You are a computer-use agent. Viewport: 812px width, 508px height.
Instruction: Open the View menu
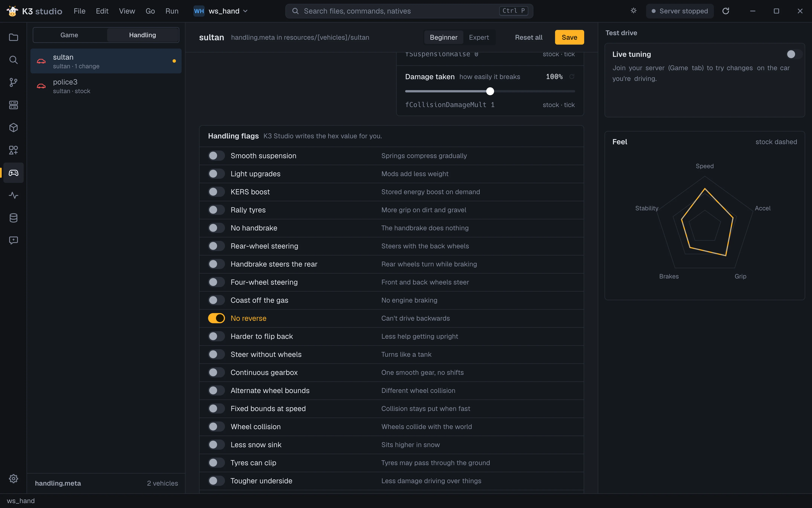click(x=127, y=11)
